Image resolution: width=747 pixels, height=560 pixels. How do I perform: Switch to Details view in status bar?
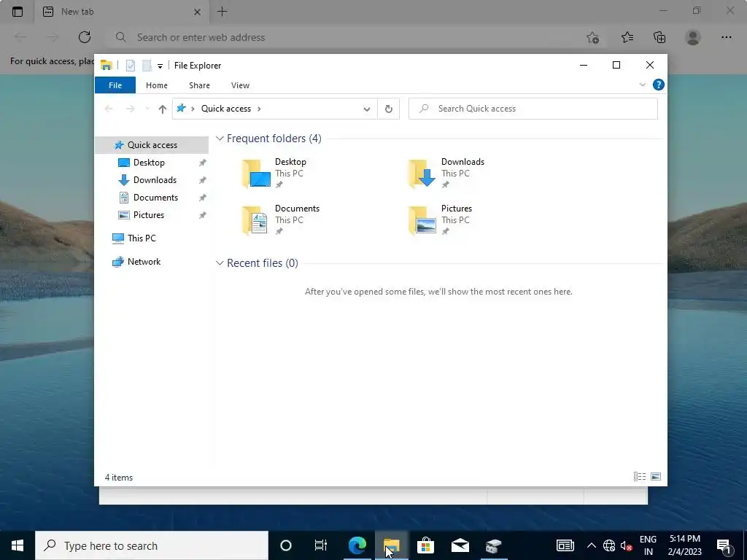point(640,477)
